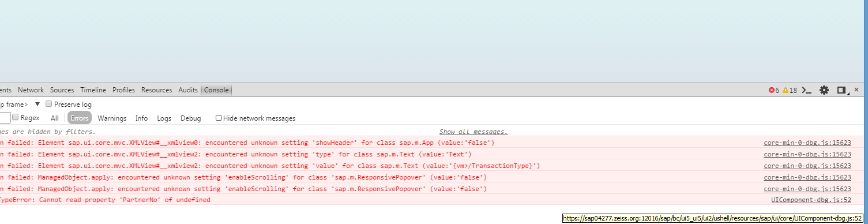Open the Audits tab
Viewport: 868px width, 224px height.
(188, 90)
